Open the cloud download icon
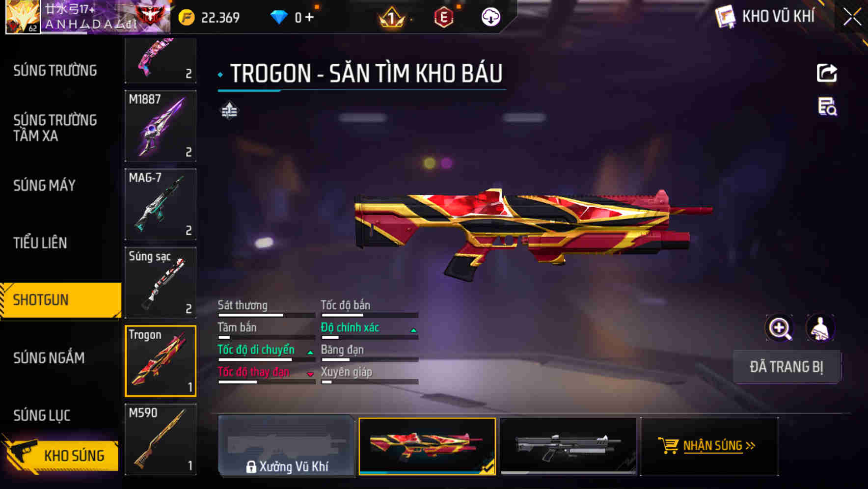868x489 pixels. 490,17
